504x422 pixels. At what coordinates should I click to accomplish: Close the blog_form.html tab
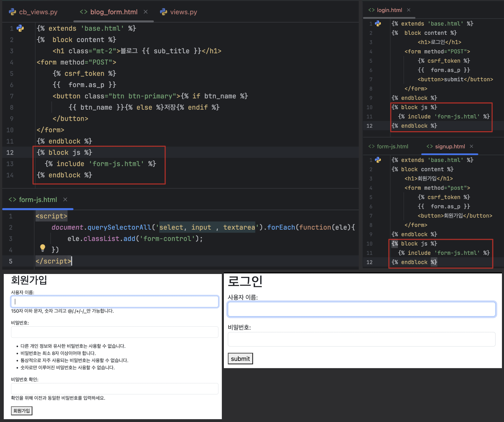146,12
